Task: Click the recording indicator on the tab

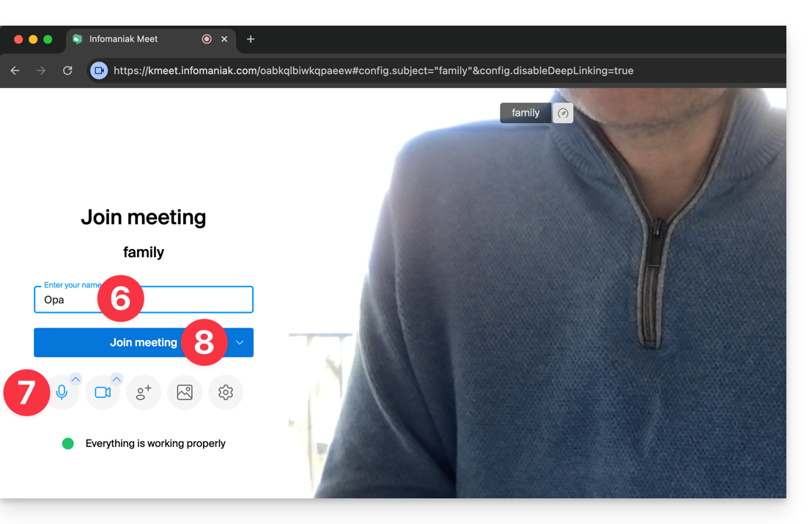Action: click(x=207, y=39)
